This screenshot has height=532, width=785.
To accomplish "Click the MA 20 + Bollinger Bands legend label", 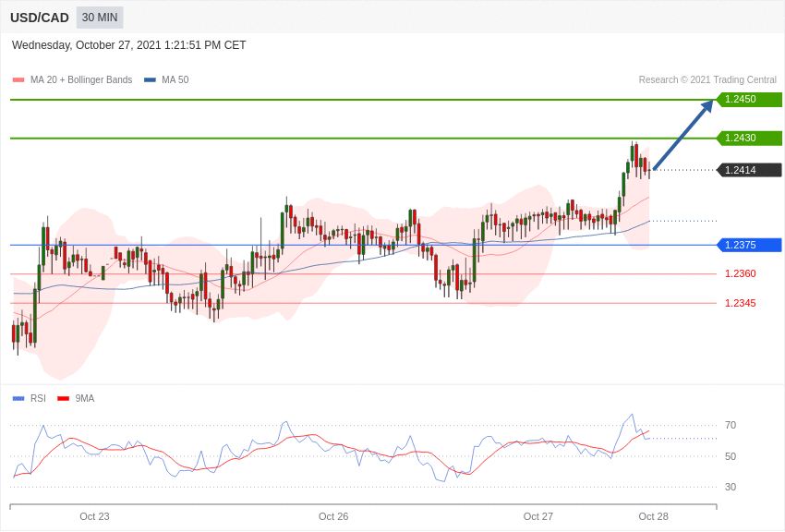I will click(81, 79).
